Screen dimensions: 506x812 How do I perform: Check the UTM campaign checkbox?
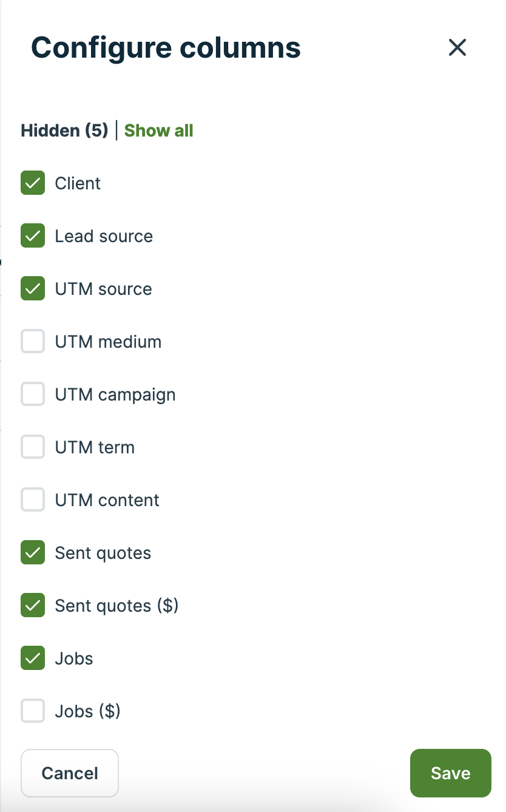click(x=33, y=394)
